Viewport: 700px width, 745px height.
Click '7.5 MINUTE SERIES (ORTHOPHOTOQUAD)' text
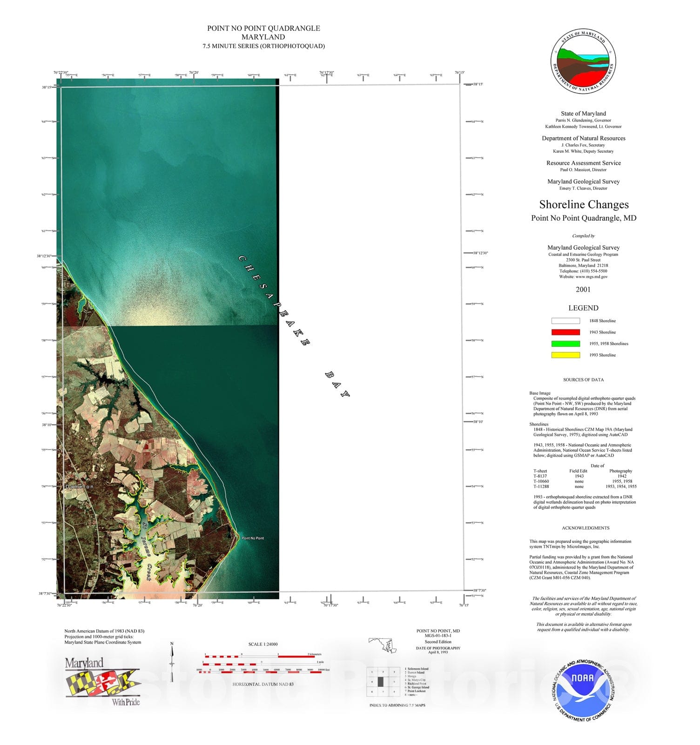263,46
